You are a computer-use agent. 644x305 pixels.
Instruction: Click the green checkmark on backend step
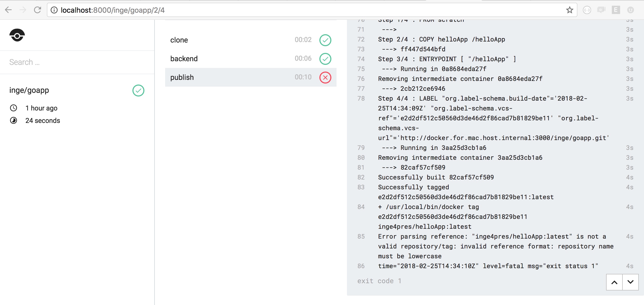(x=325, y=59)
